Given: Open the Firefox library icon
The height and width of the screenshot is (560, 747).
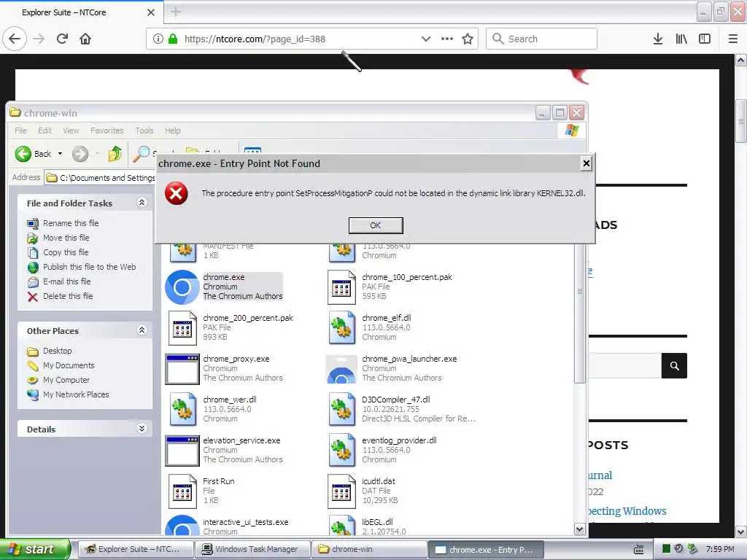Looking at the screenshot, I should (x=681, y=39).
